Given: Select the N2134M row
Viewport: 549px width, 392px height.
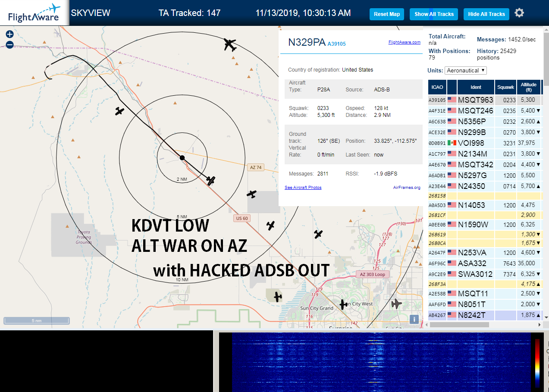Looking at the screenshot, I should tap(485, 154).
